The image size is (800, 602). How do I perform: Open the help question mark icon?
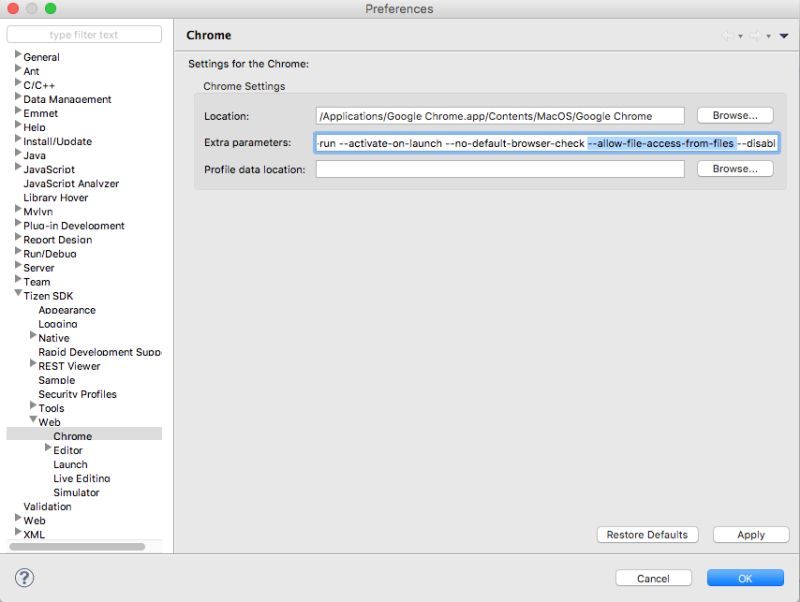point(24,578)
